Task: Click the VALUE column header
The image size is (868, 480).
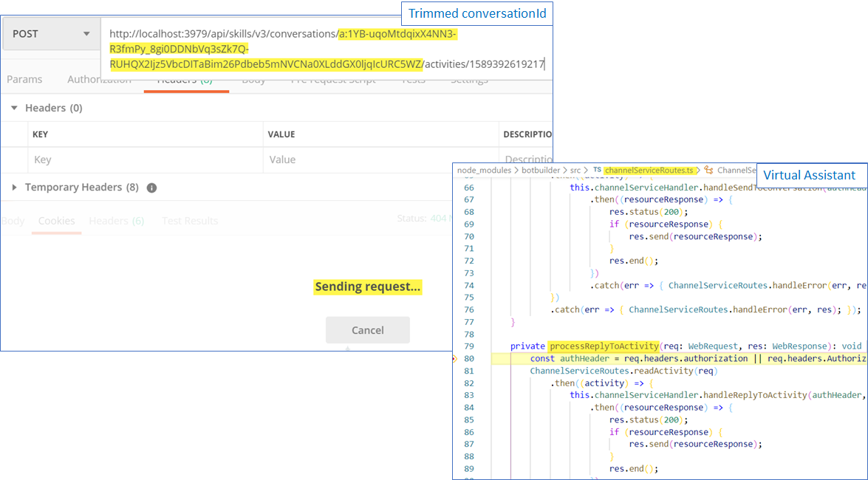Action: [281, 134]
